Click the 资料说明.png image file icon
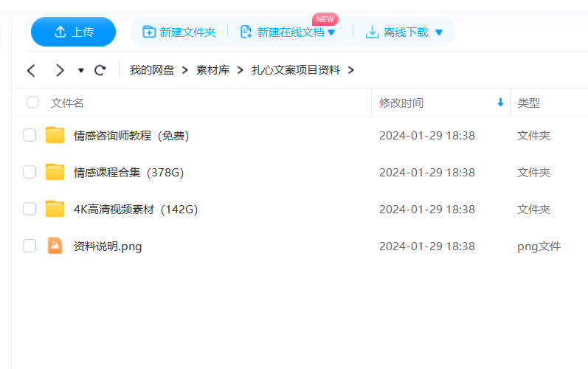The height and width of the screenshot is (369, 588). tap(55, 246)
